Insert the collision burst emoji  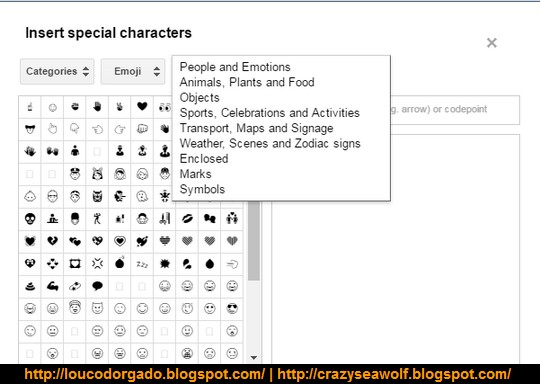click(x=164, y=264)
